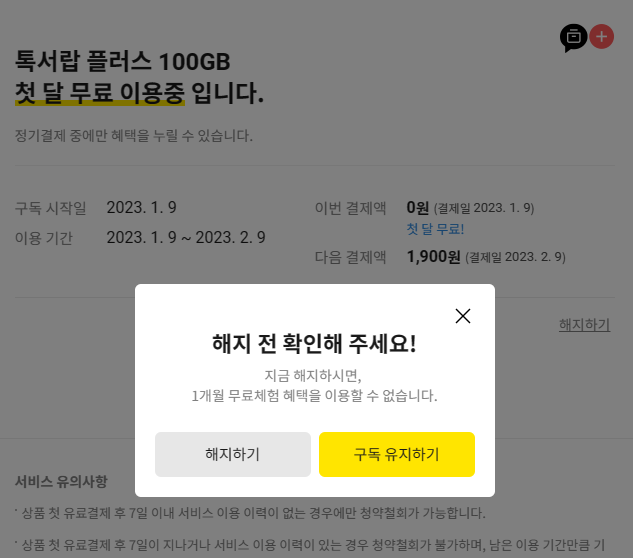Click the 정기결제 중에만 혜택을 누릴 수 있습니다 notice
633x558 pixels.
[x=134, y=136]
